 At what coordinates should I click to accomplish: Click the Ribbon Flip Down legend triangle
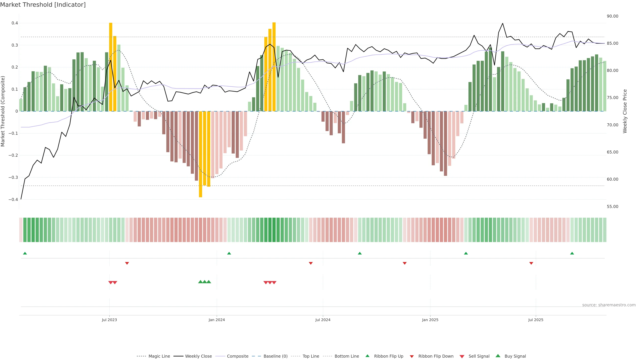[412, 356]
